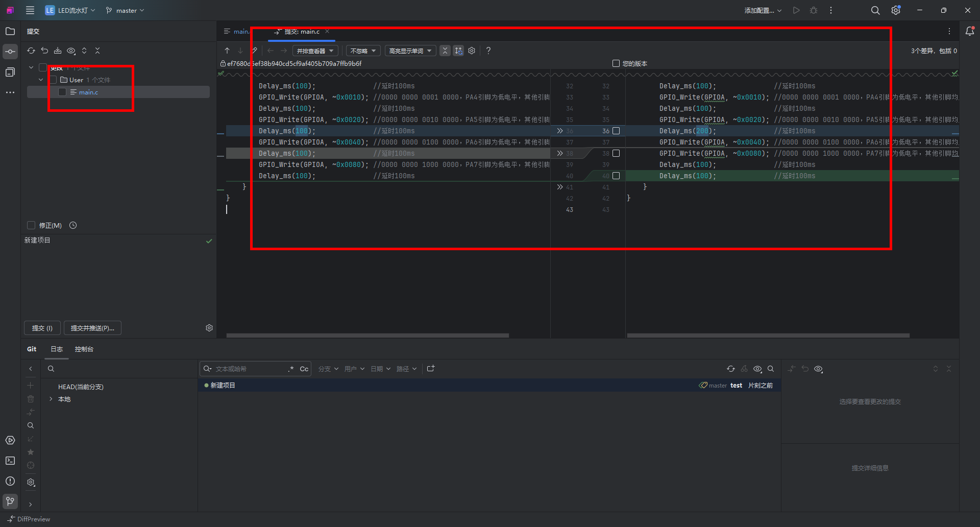The image size is (980, 527).
Task: Click the 提交并推送(P)... button
Action: 92,328
